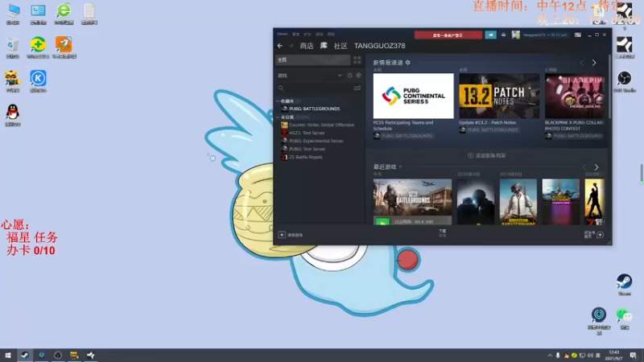Click the red account alert banner
The width and height of the screenshot is (644, 362).
click(448, 35)
